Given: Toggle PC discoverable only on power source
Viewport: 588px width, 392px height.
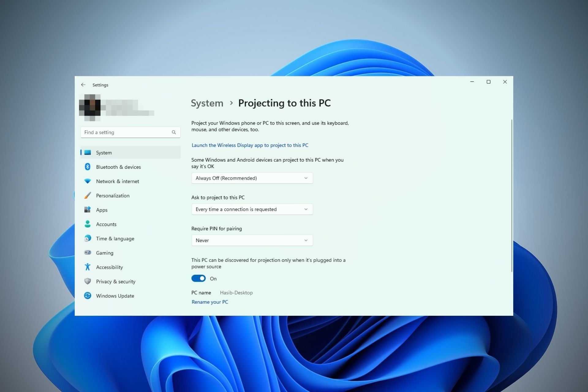Looking at the screenshot, I should point(199,278).
